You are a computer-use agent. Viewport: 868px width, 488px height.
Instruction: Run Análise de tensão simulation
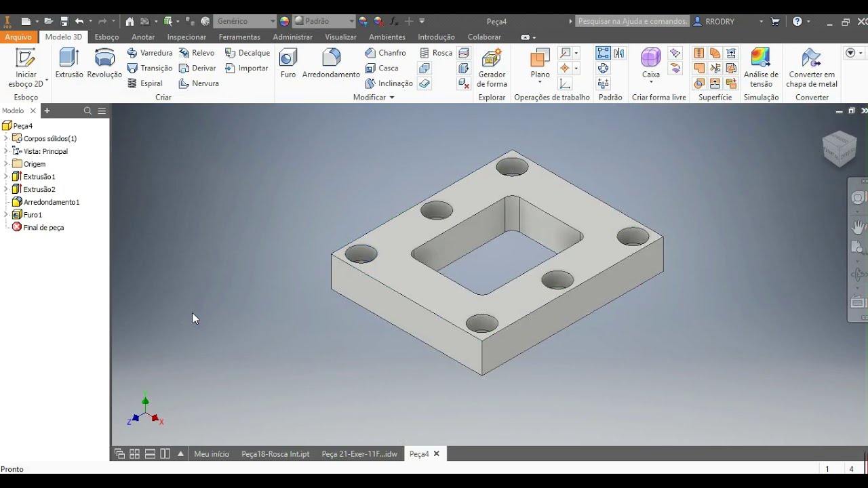point(761,68)
